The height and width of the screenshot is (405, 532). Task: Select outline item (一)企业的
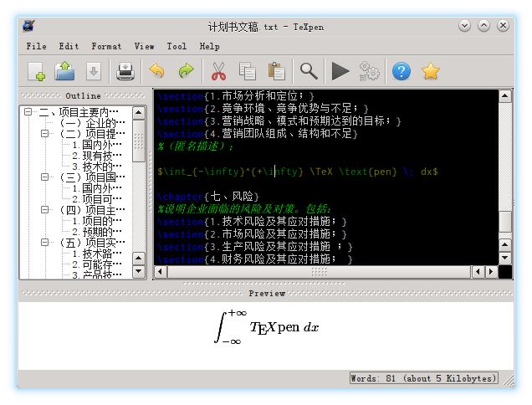click(x=93, y=122)
